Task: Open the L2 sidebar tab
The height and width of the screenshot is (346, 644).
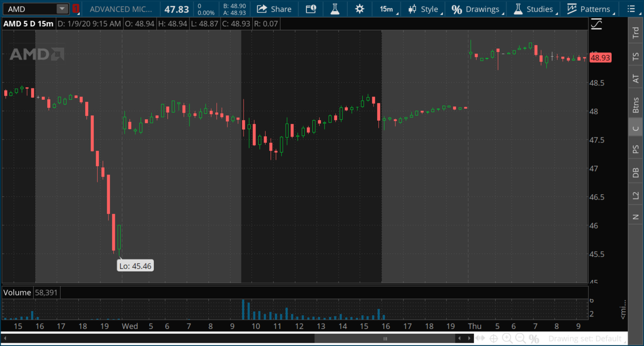Action: (636, 195)
